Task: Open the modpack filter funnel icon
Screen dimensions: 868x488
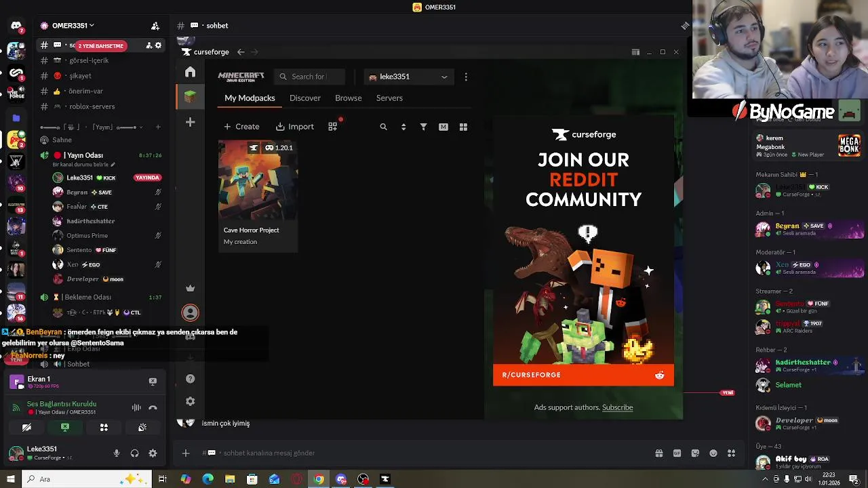Action: tap(423, 127)
